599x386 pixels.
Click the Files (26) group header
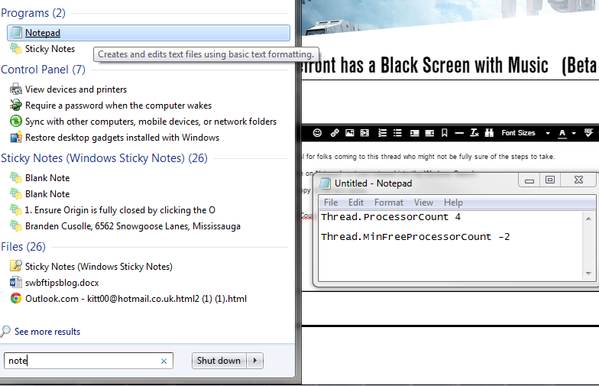(x=23, y=247)
